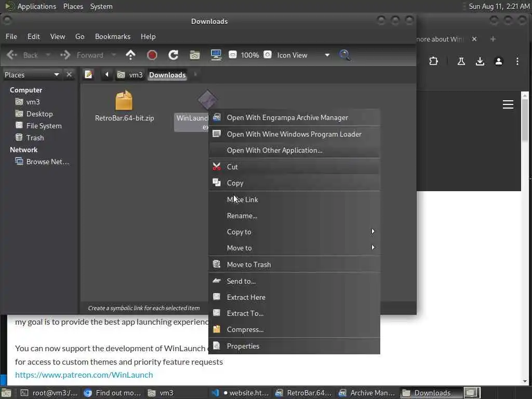Select Cut from the context menu
The width and height of the screenshot is (532, 399).
(x=294, y=167)
